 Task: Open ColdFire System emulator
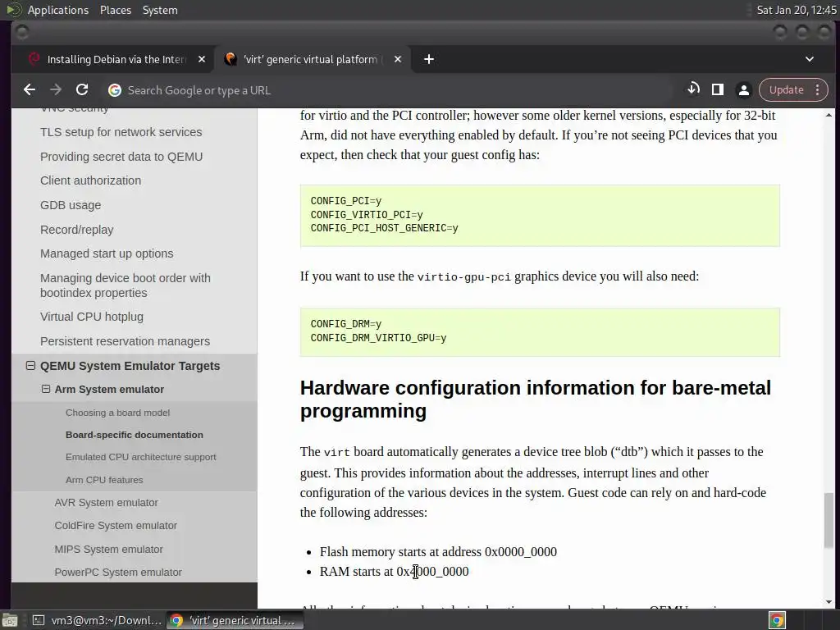(116, 526)
